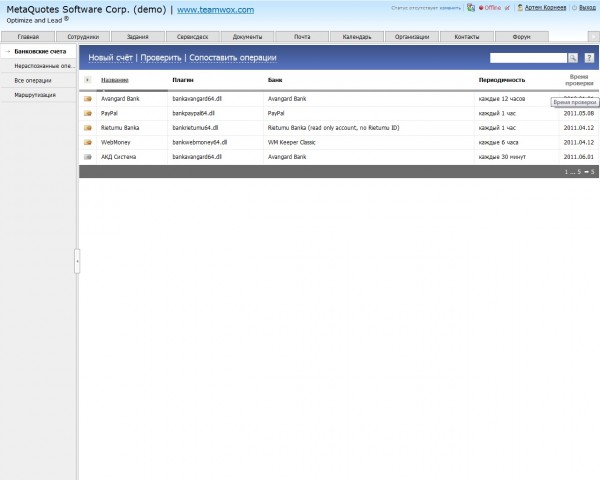Image resolution: width=600 pixels, height=480 pixels.
Task: Open the PayPal account row icon
Action: [x=88, y=113]
